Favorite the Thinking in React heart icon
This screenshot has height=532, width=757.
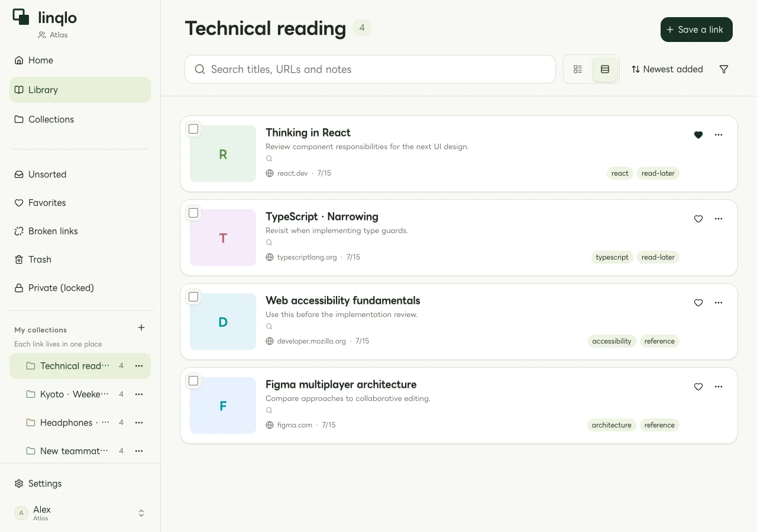698,135
